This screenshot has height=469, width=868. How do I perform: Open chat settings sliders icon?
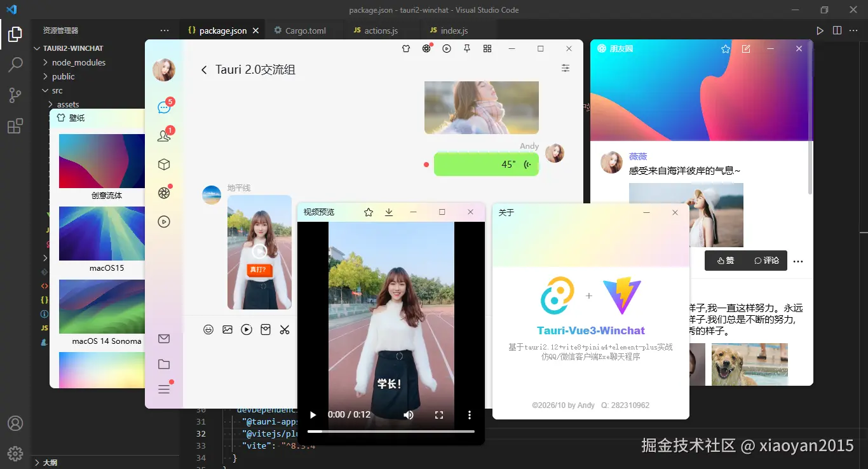[566, 69]
